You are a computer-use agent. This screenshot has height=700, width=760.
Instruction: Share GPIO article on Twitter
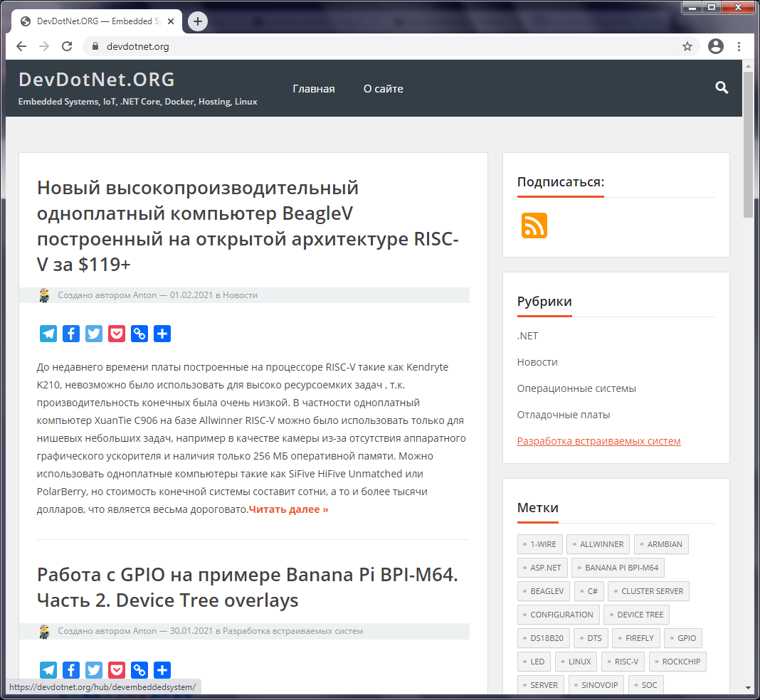[94, 670]
